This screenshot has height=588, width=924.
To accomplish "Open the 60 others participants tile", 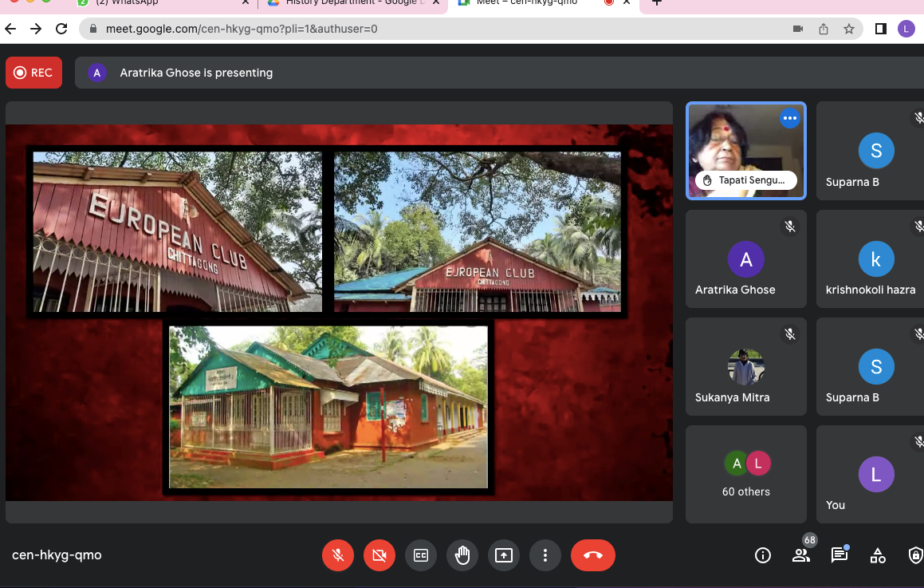I will 746,474.
